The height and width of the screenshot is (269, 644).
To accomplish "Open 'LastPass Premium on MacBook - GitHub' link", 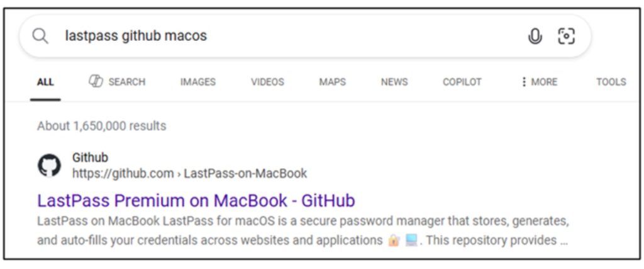I will 196,200.
